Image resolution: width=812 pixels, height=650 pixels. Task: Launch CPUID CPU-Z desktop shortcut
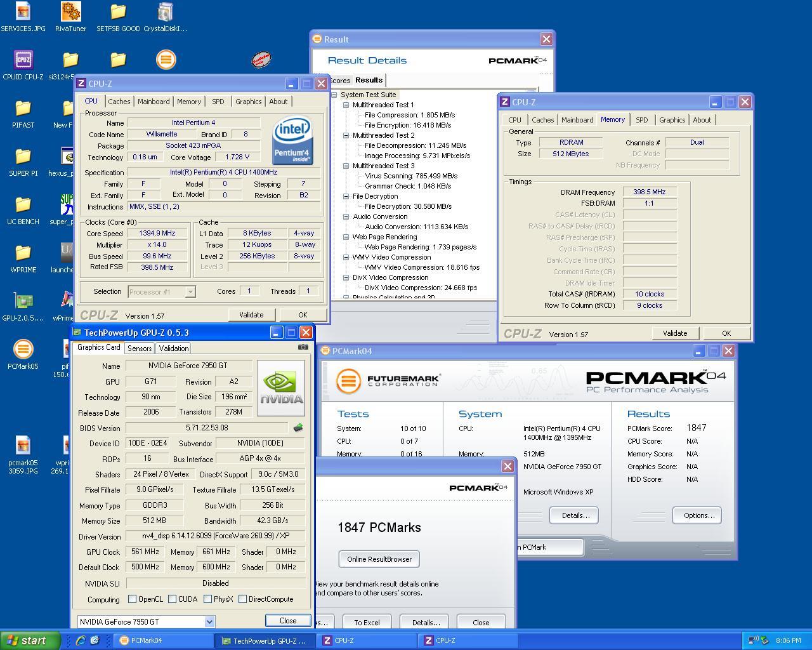coord(23,65)
